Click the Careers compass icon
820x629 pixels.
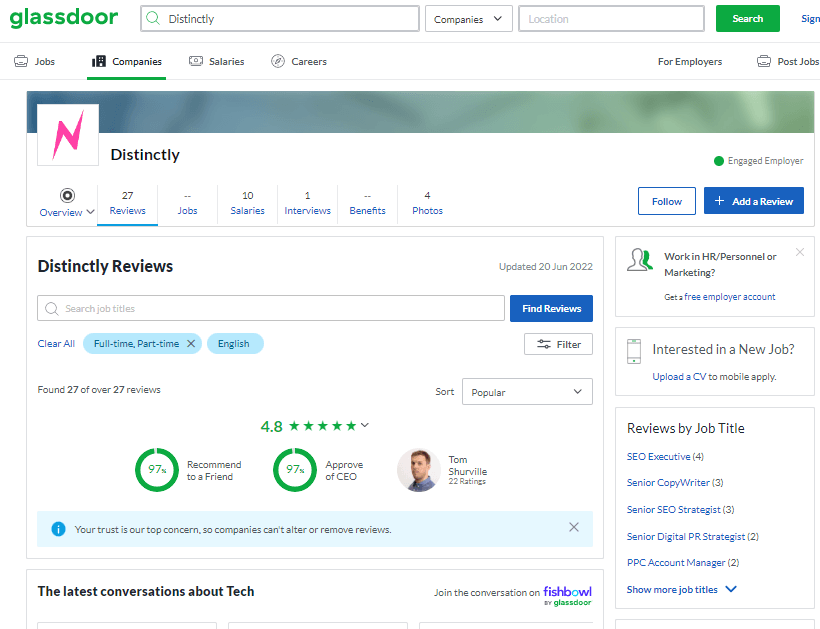pyautogui.click(x=278, y=61)
